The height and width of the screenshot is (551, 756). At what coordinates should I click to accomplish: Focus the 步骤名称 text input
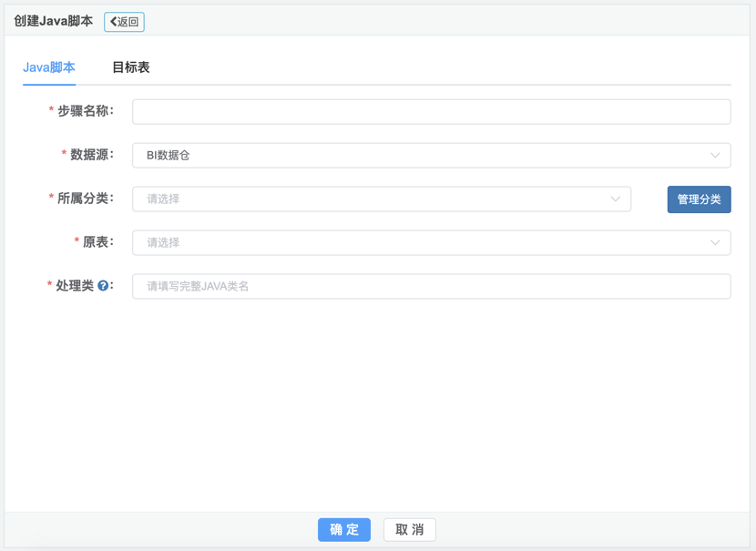[x=431, y=112]
